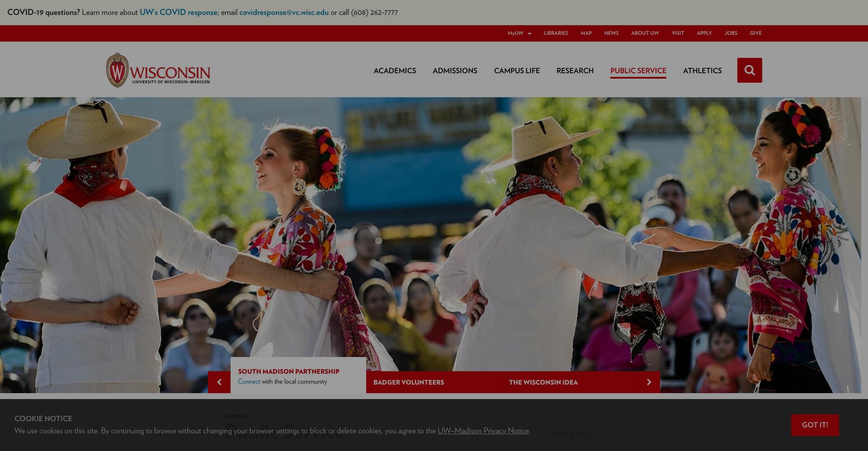Select the South Madison Partnership slide tab
Screen dimensions: 868x451
(298, 376)
